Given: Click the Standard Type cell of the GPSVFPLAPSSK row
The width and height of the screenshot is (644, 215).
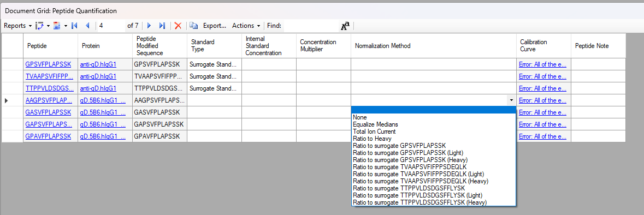Looking at the screenshot, I should (x=214, y=64).
